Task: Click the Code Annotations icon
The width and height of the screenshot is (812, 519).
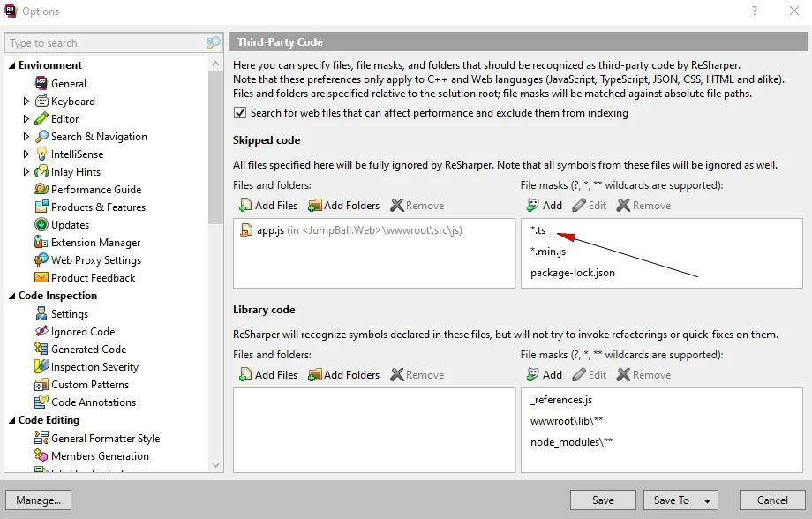Action: tap(41, 402)
